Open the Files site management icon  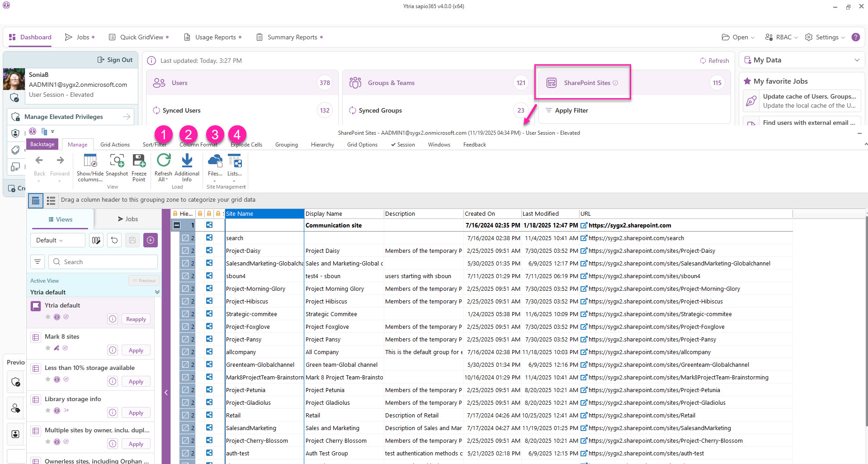pos(215,161)
